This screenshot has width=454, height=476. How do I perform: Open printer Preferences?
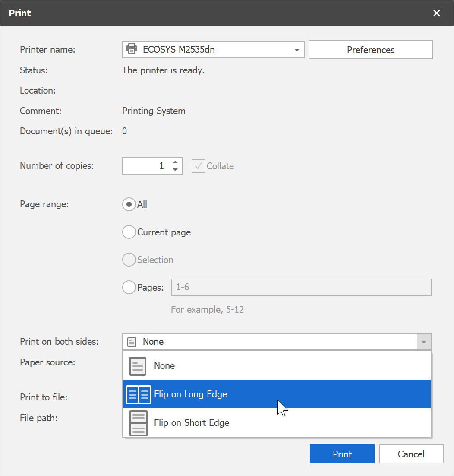tap(371, 50)
